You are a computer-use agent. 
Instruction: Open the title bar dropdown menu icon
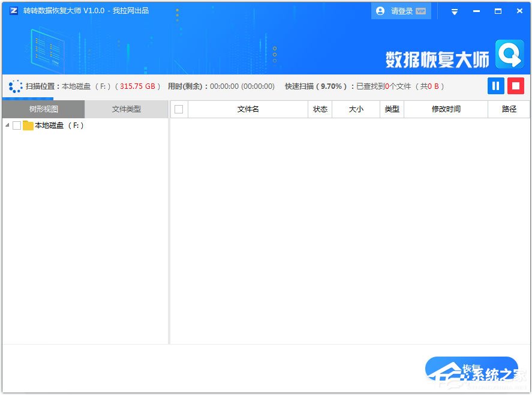tap(455, 11)
